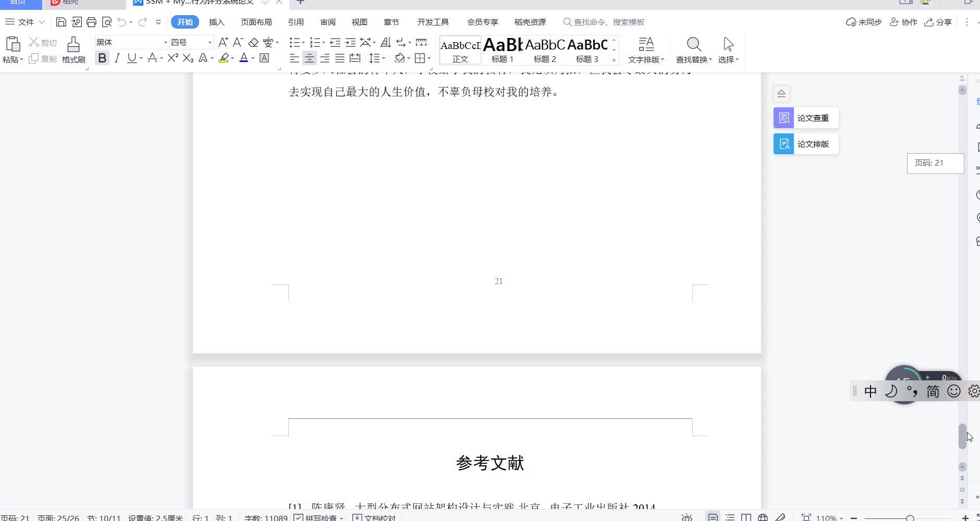This screenshot has width=980, height=521.
Task: Click the 分享 share button
Action: coord(938,22)
